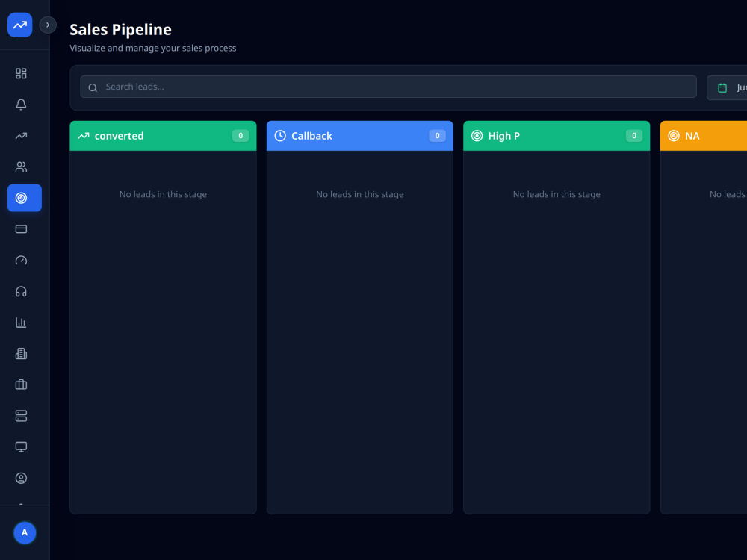Open the building icon in sidebar

[x=21, y=354]
